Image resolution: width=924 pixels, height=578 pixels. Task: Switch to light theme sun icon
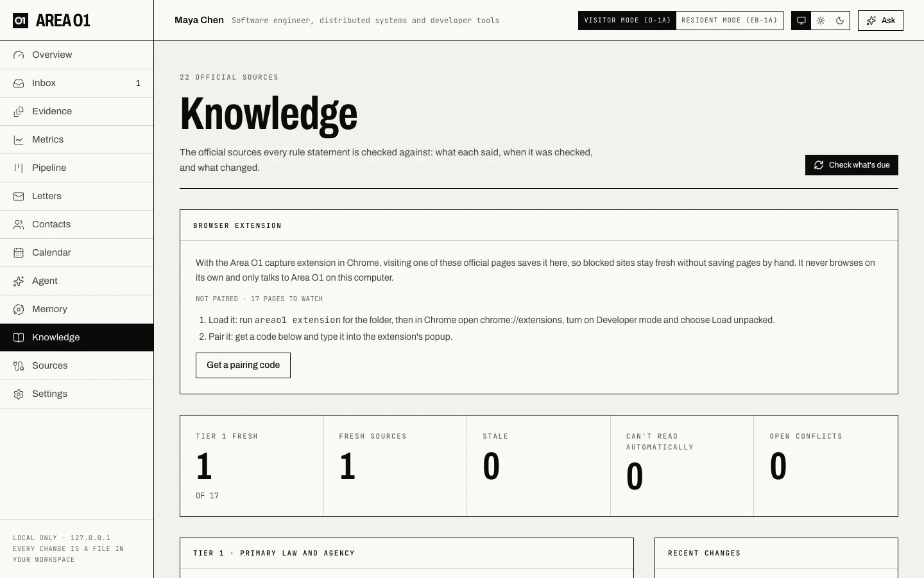(x=821, y=21)
